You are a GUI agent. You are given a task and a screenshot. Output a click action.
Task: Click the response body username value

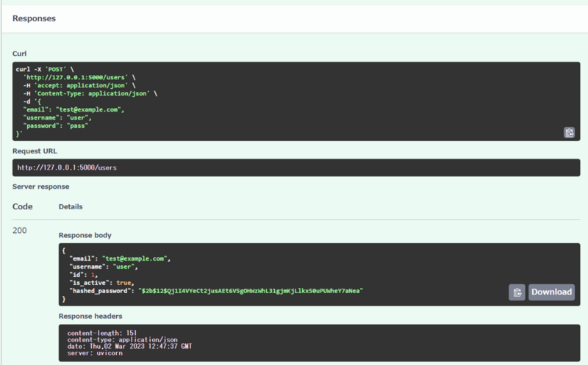(x=123, y=267)
